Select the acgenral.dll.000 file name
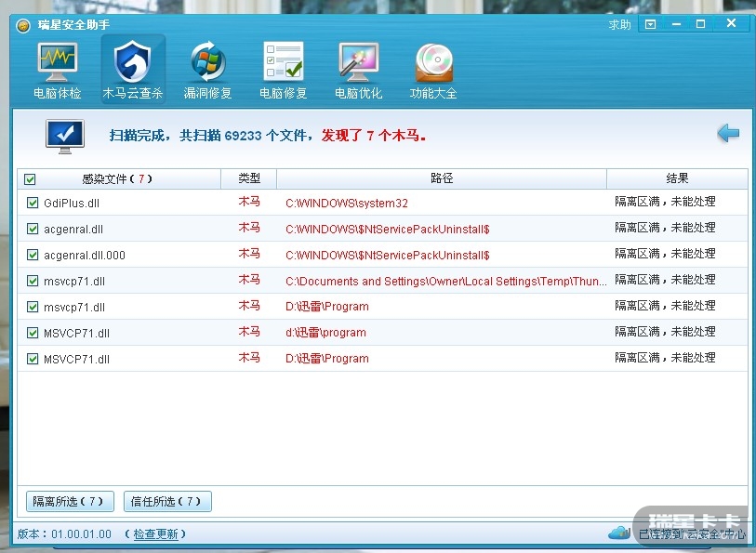This screenshot has width=756, height=553. pyautogui.click(x=85, y=255)
